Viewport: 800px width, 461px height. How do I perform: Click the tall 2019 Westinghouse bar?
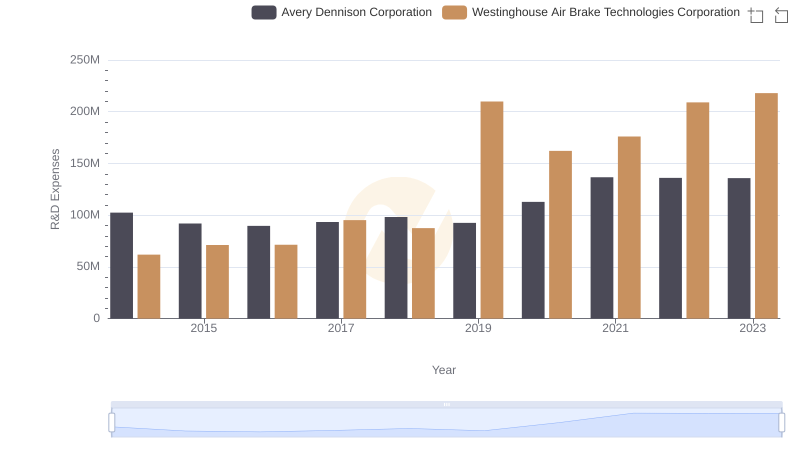click(x=492, y=210)
